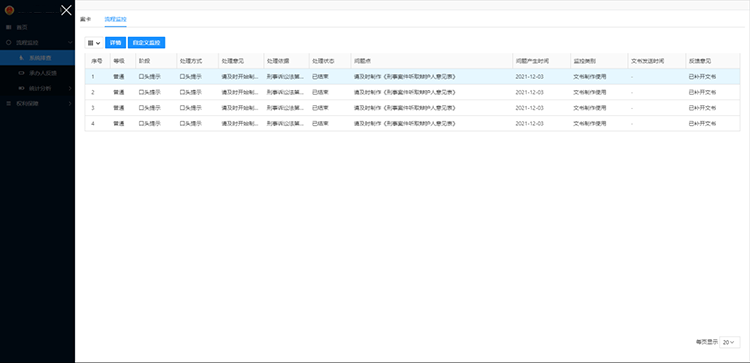Click the icon of the highlighted sidebar submenu item

(x=21, y=58)
